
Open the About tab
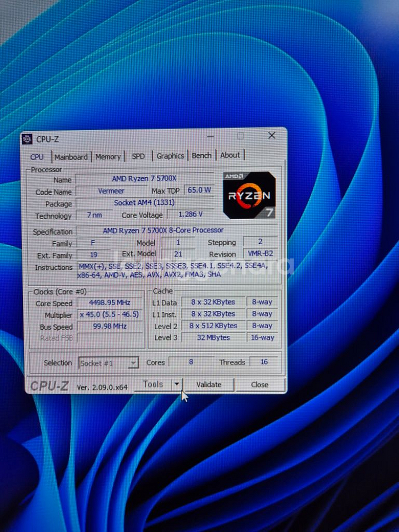pos(230,155)
